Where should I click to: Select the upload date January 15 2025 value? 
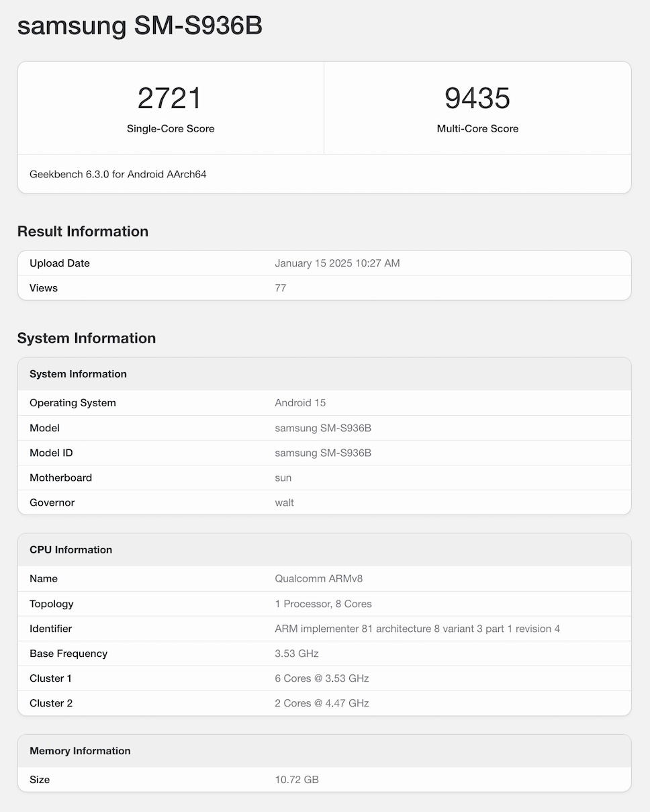(337, 263)
